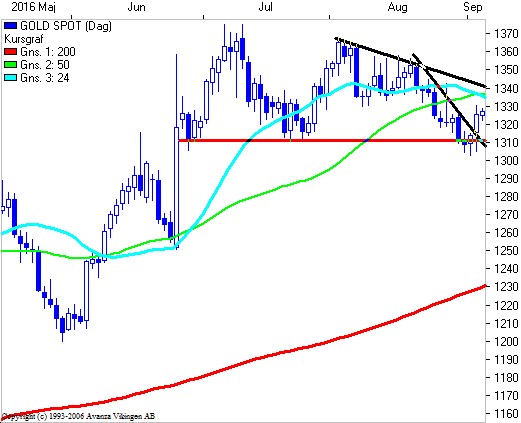The height and width of the screenshot is (423, 521).
Task: Click the 1310 price level on axis
Action: pos(506,143)
